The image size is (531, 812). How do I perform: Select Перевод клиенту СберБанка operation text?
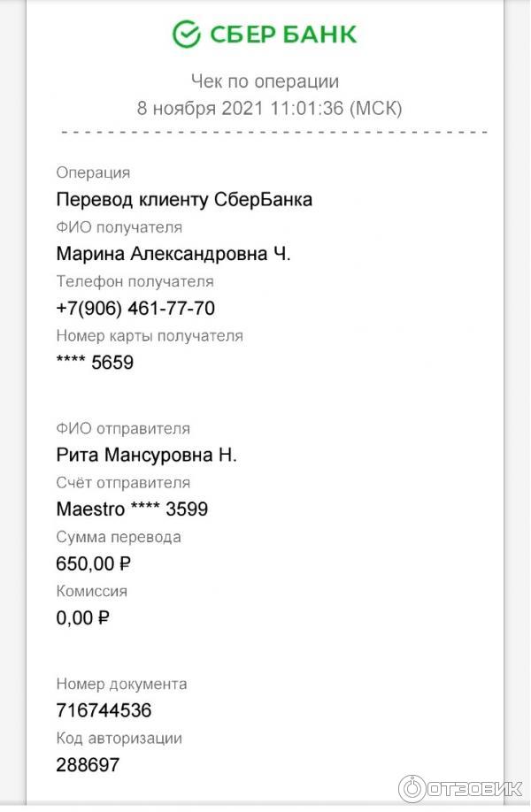pos(184,200)
